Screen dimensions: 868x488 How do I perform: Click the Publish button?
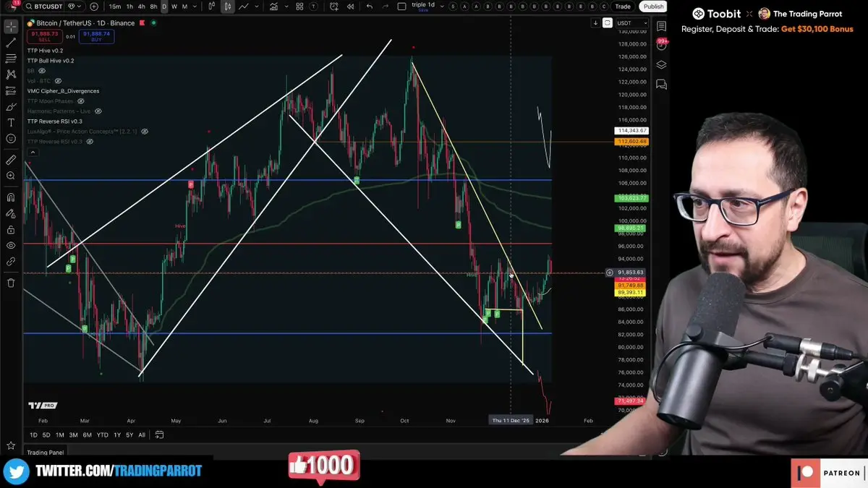tap(653, 7)
